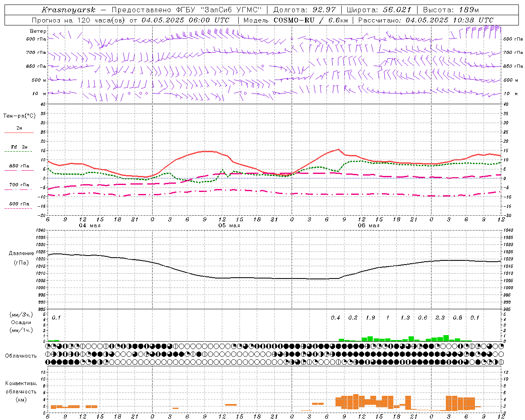
Task: Click the dash-dot line sample under temperature '500 гПа'
Action: tap(18, 208)
